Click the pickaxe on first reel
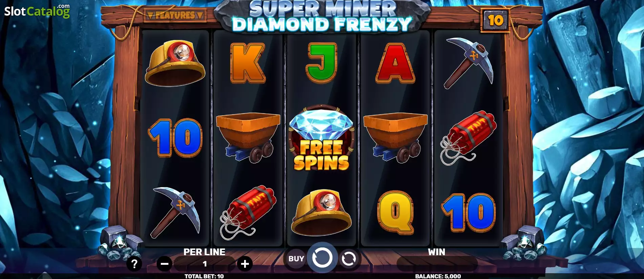The height and width of the screenshot is (279, 644). (175, 213)
